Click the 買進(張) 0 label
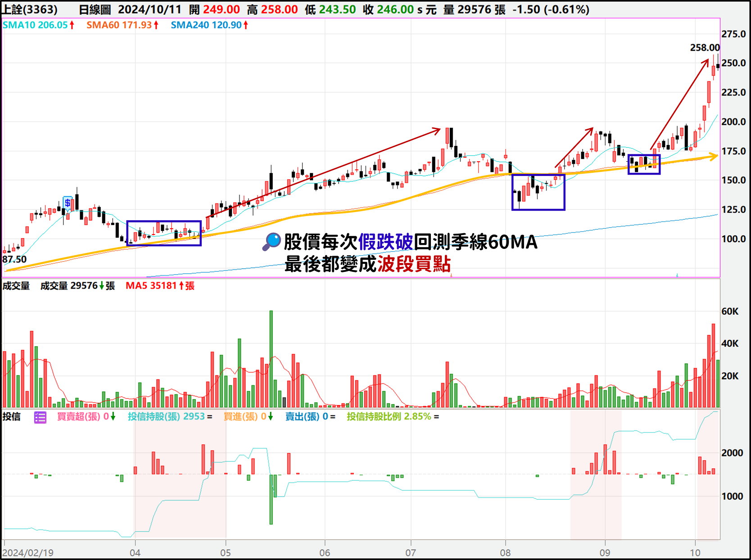Viewport: 751px width, 560px height. [249, 417]
